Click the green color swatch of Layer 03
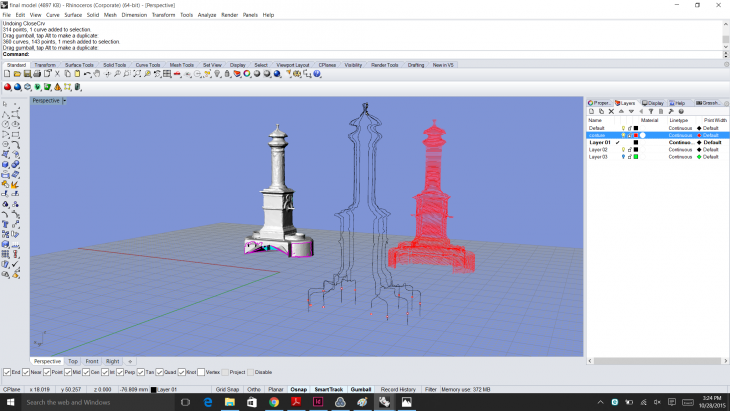Image resolution: width=730 pixels, height=411 pixels. pos(636,157)
